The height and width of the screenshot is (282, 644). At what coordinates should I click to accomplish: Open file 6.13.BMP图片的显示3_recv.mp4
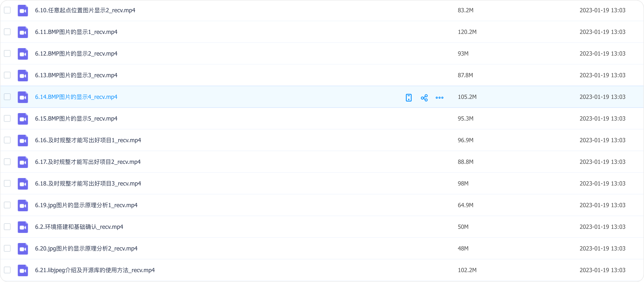point(76,75)
